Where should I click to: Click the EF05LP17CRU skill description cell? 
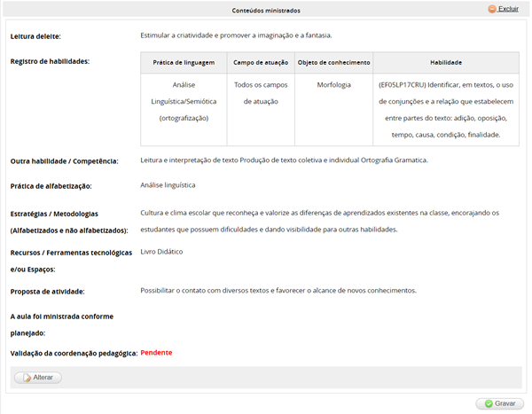(x=446, y=110)
